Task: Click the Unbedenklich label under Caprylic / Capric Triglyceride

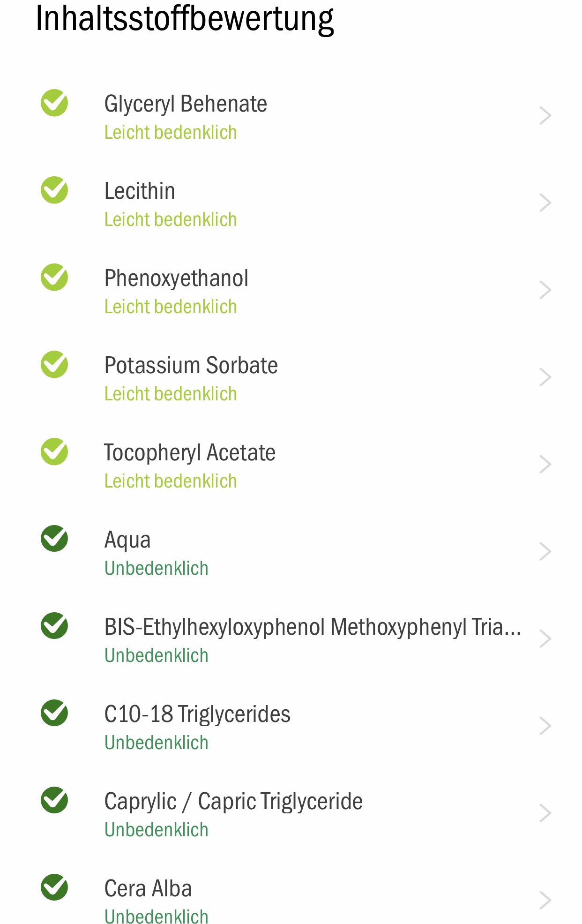Action: (x=157, y=830)
